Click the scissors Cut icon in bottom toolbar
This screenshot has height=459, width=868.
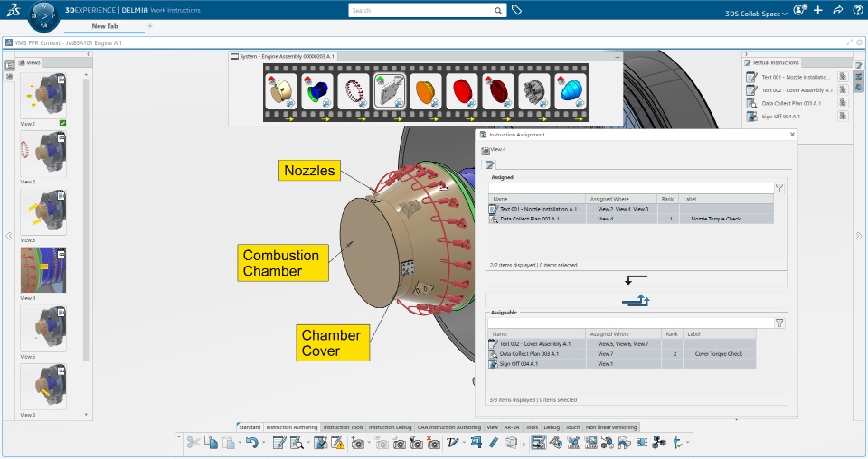point(193,443)
